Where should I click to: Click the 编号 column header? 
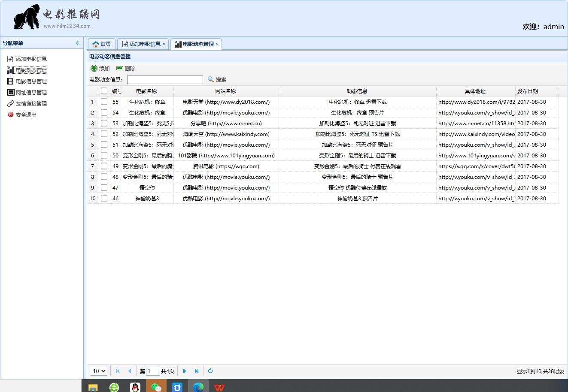click(116, 91)
